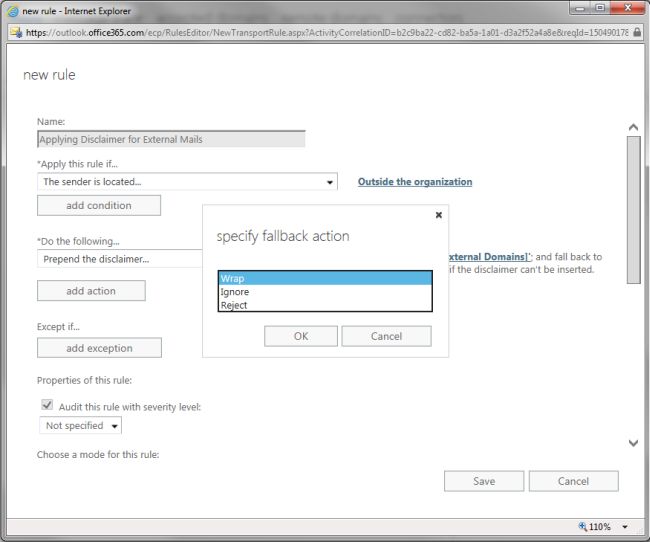This screenshot has height=542, width=650.
Task: Close the specify fallback action dialog
Action: (x=439, y=215)
